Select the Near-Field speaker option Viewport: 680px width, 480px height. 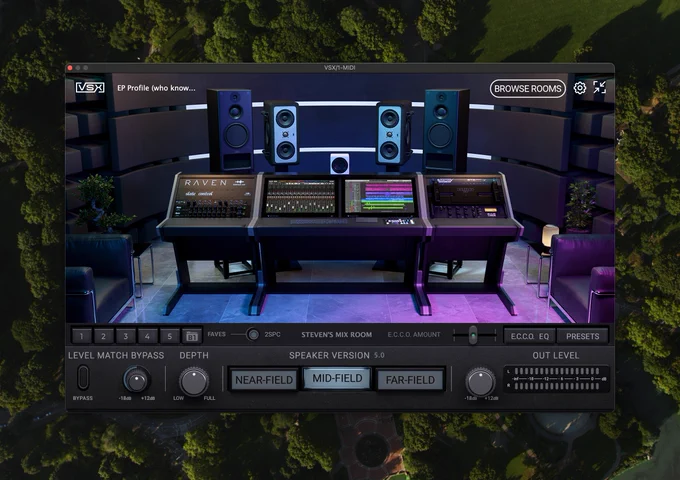coord(264,380)
